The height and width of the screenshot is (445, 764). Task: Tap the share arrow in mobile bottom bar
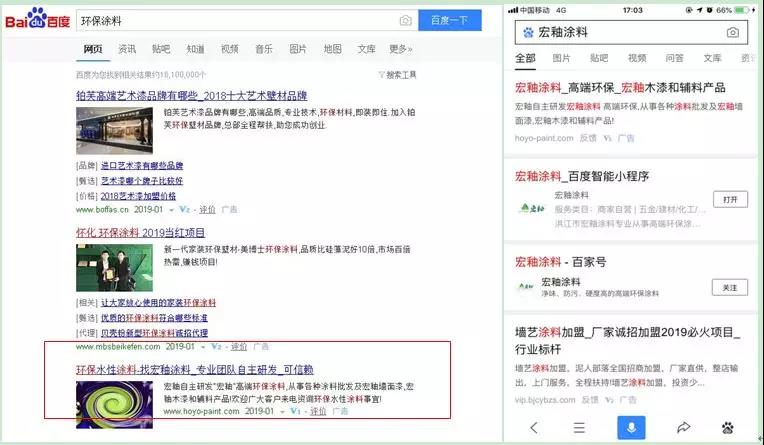click(683, 427)
